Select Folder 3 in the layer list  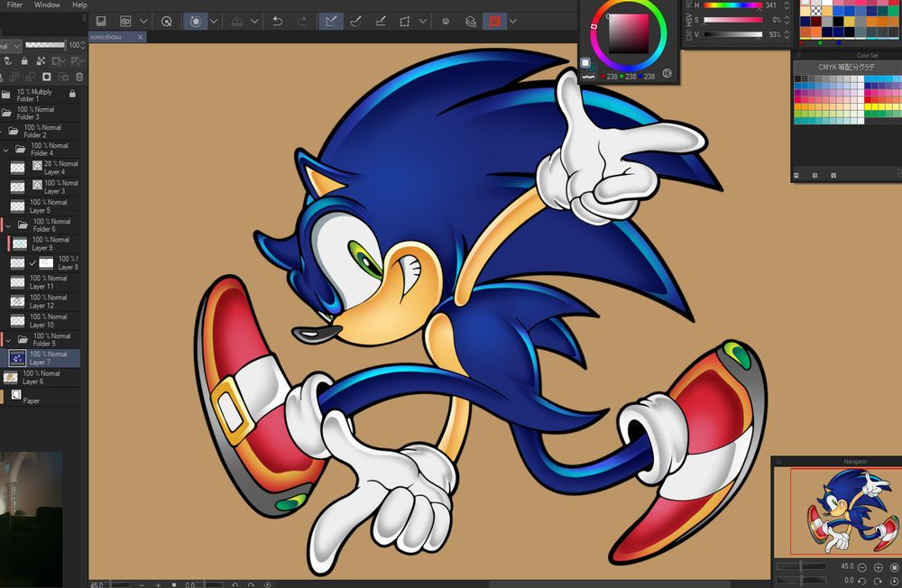41,113
